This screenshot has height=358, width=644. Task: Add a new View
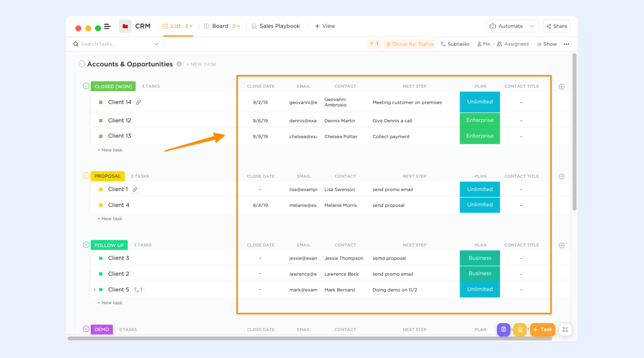pyautogui.click(x=325, y=26)
